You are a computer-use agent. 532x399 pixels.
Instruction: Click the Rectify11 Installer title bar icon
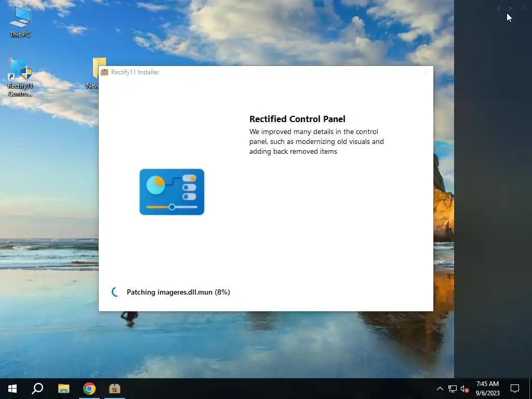click(x=104, y=72)
